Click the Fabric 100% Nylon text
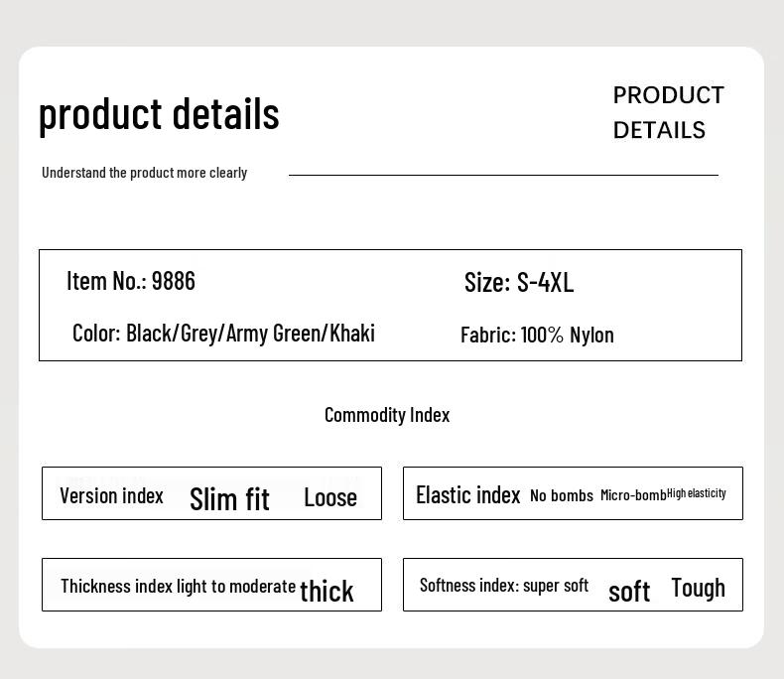 [537, 335]
